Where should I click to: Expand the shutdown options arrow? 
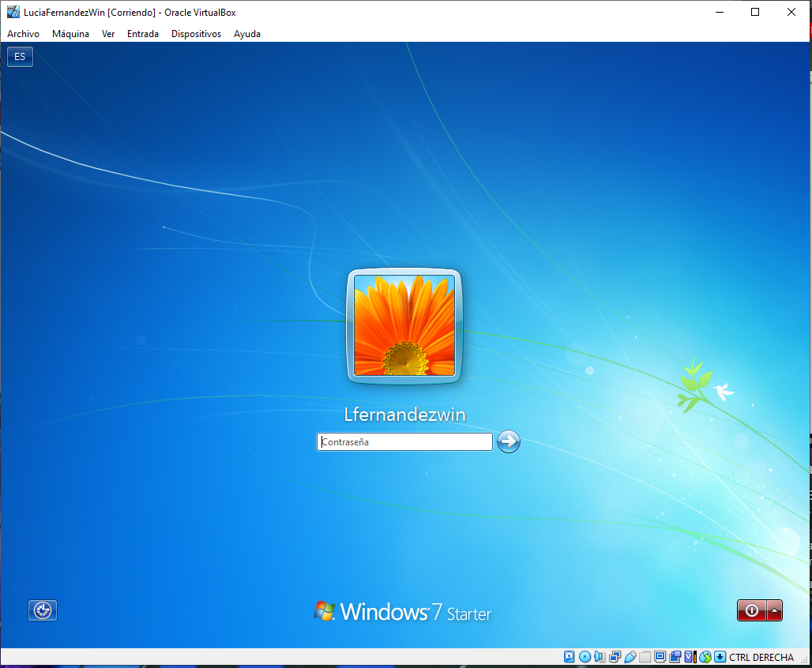(x=775, y=610)
